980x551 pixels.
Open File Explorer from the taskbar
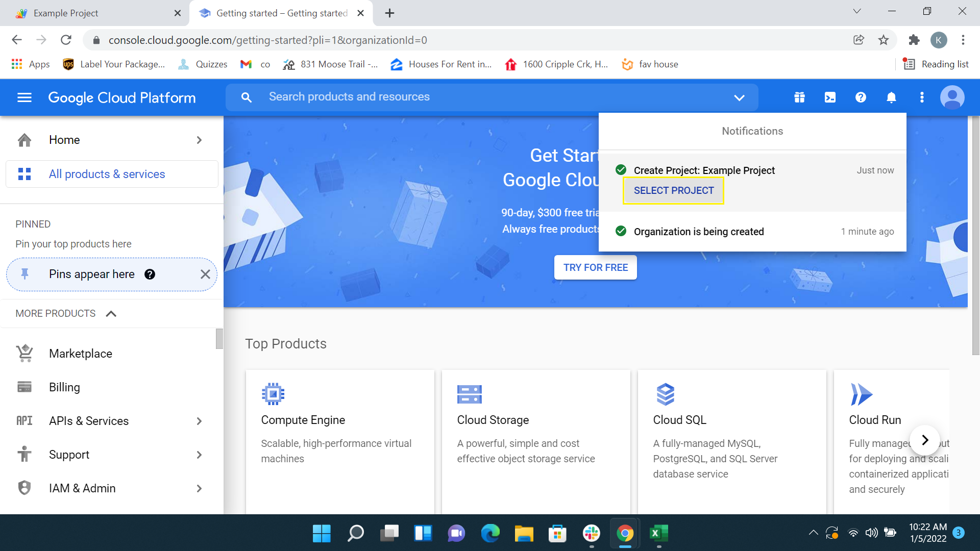pos(524,534)
